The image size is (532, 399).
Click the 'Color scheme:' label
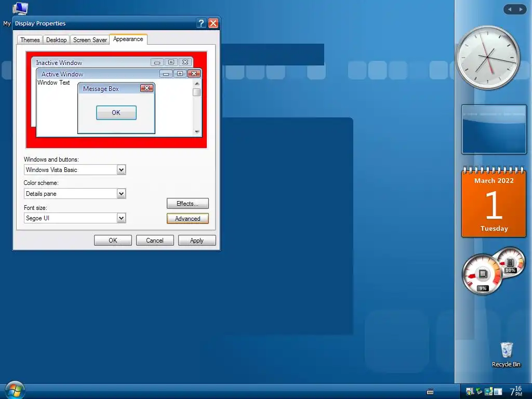(41, 182)
